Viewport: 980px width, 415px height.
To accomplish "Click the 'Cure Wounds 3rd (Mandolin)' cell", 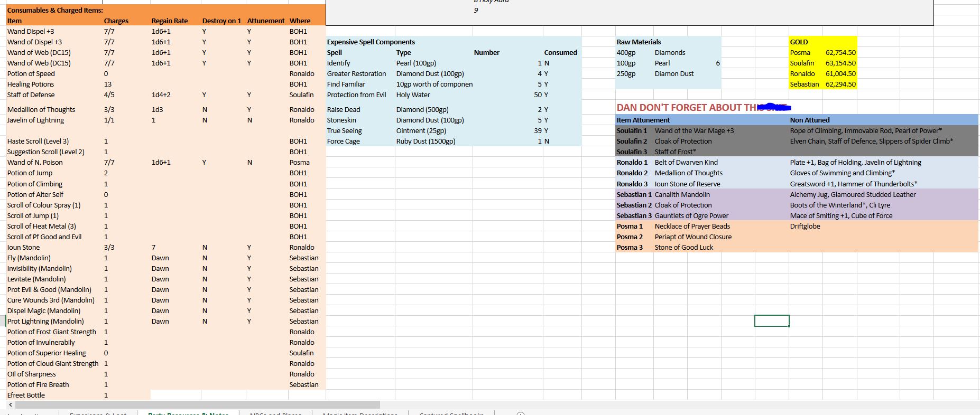I will click(x=51, y=300).
